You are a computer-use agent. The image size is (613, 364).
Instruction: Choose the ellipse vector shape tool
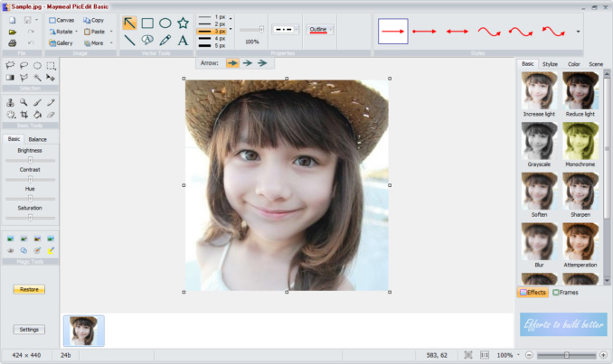tap(165, 23)
